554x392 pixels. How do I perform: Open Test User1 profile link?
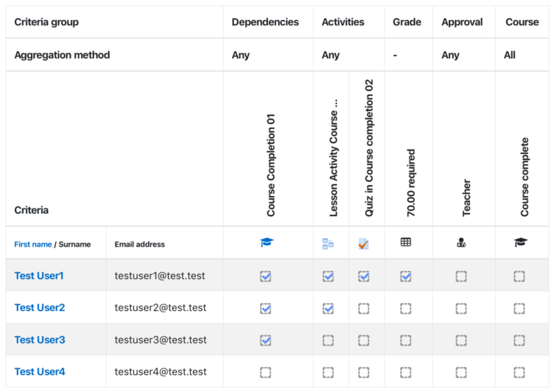coord(39,276)
